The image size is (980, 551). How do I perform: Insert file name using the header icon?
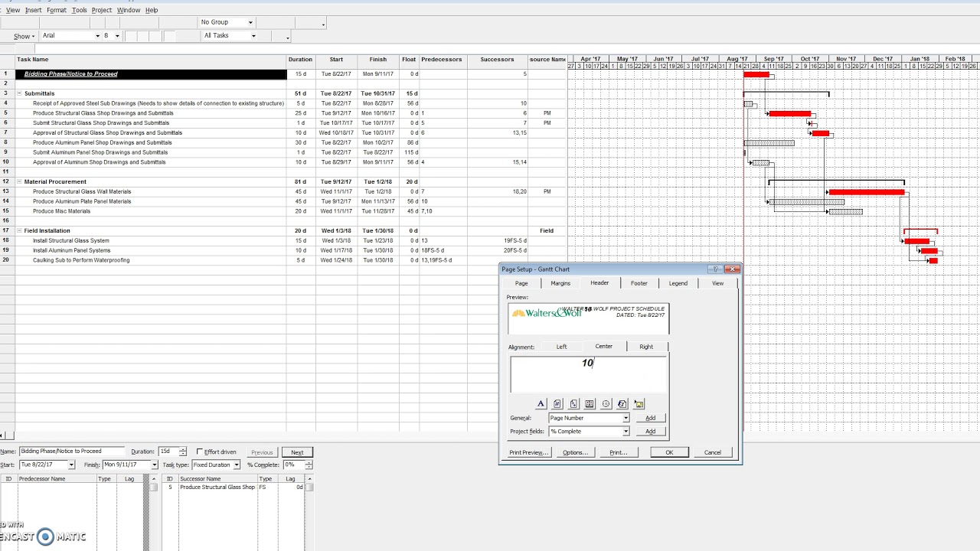[x=622, y=404]
